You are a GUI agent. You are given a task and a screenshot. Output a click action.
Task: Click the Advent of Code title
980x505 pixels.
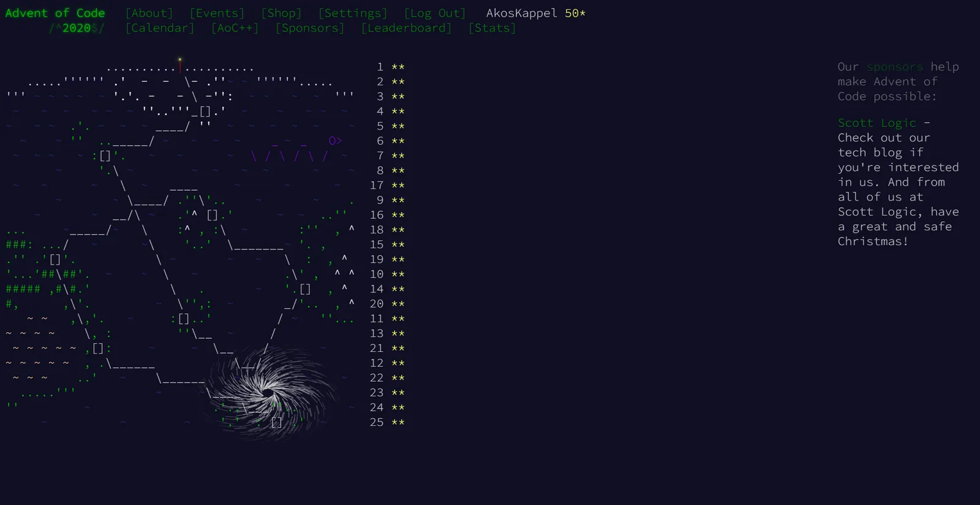click(55, 13)
